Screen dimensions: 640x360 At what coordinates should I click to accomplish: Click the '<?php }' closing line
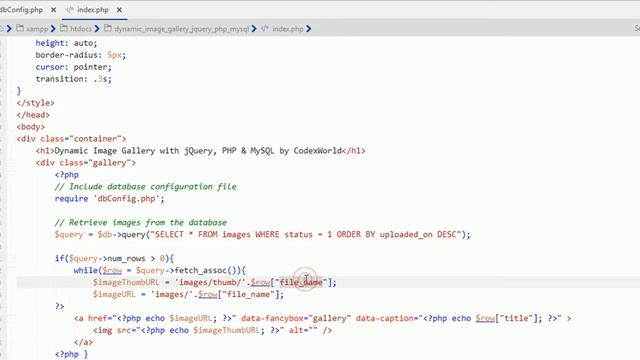(71, 354)
